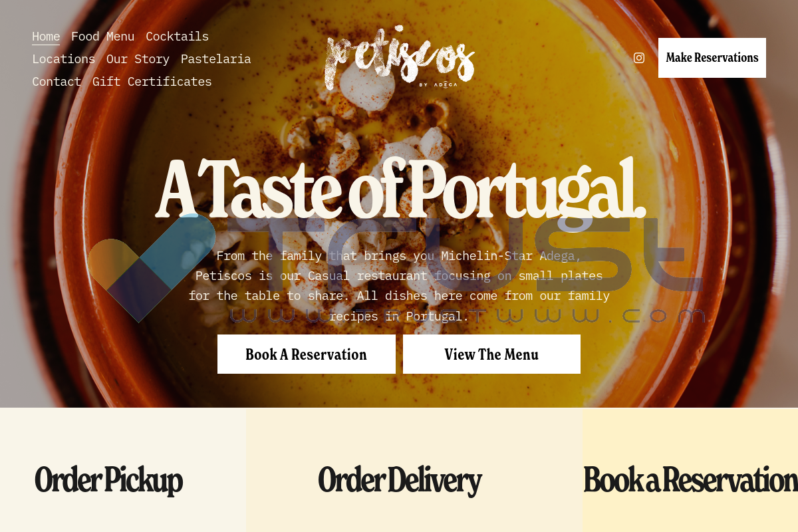Select the Book a Reservation panel heading
This screenshot has height=532, width=798.
pyautogui.click(x=690, y=480)
